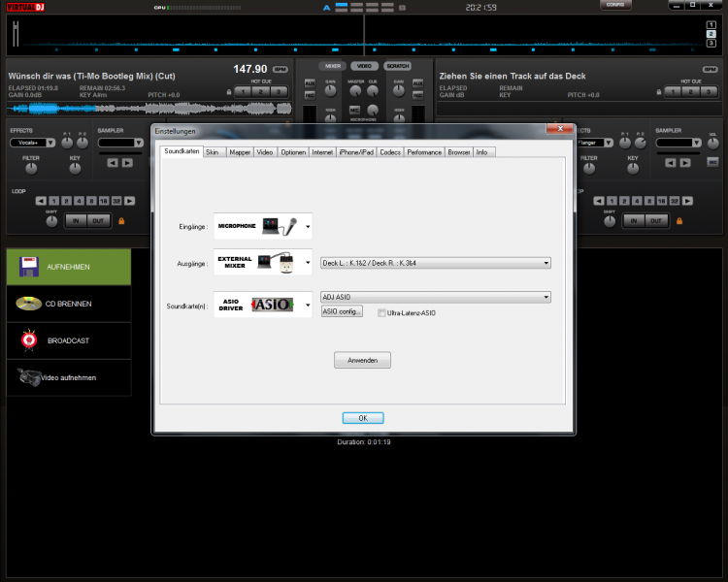728x582 pixels.
Task: Expand the Eingänge input type dropdown
Action: click(x=308, y=226)
